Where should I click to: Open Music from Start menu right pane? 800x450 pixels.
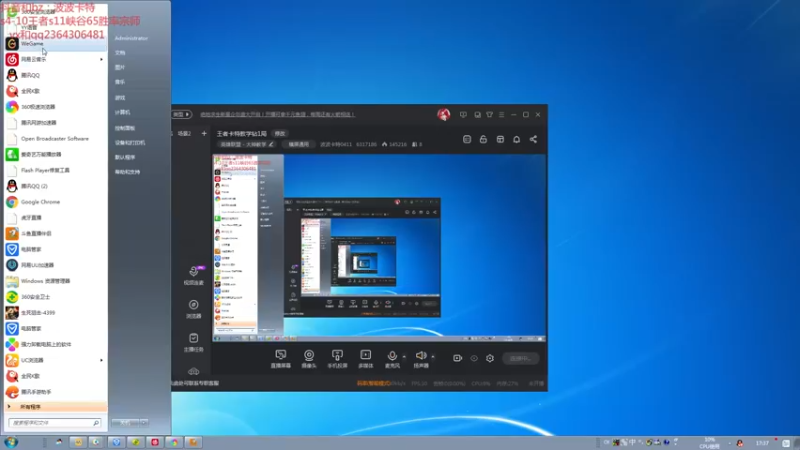tap(120, 82)
